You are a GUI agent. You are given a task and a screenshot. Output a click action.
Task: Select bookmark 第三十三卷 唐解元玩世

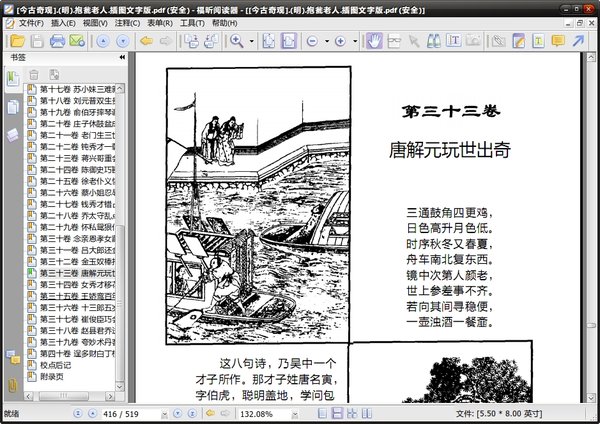click(77, 273)
